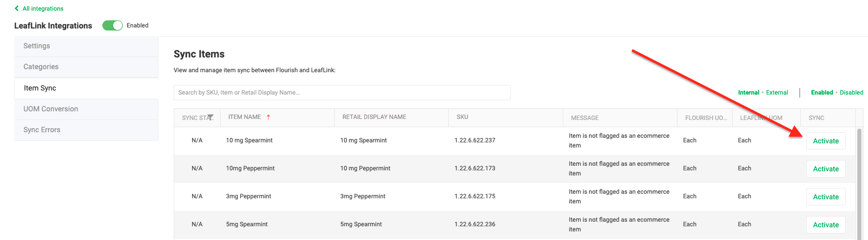
Task: Open the Settings tab
Action: [x=86, y=46]
